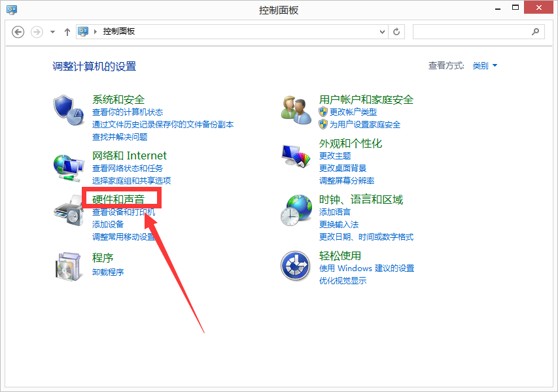Open 查看你的计算机状态 link
This screenshot has height=392, width=558.
coord(128,112)
